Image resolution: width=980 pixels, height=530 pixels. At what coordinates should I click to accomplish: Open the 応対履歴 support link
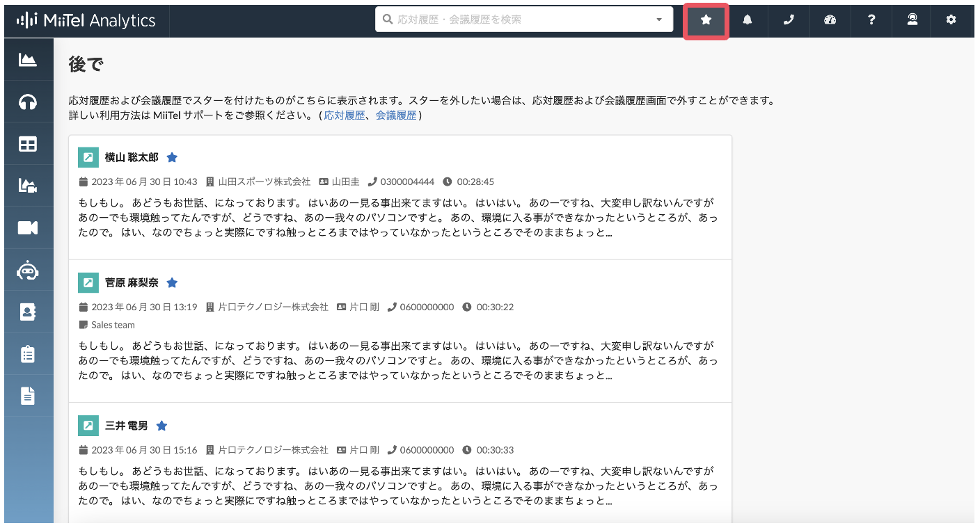pyautogui.click(x=344, y=115)
